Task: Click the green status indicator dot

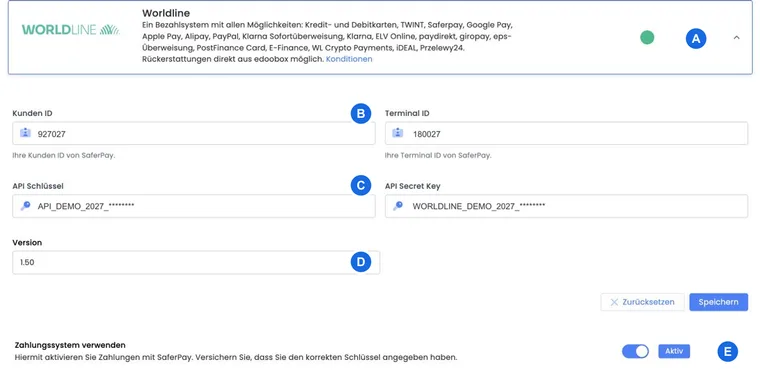Action: pos(647,37)
